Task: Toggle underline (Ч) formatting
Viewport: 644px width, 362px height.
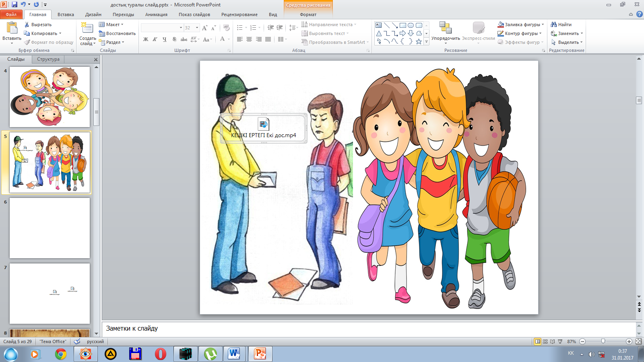Action: tap(165, 39)
